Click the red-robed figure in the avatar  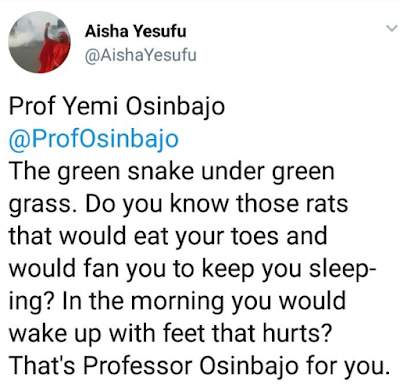(54, 52)
